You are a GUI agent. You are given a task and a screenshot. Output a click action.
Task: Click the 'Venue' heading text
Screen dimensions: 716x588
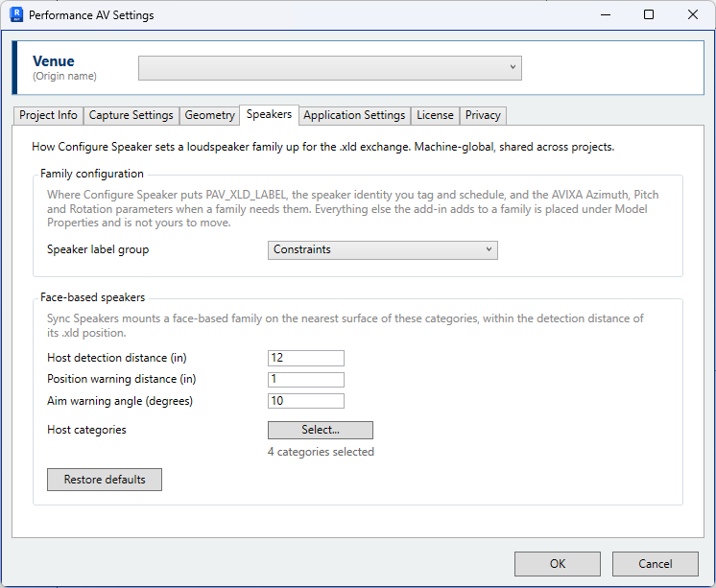54,61
